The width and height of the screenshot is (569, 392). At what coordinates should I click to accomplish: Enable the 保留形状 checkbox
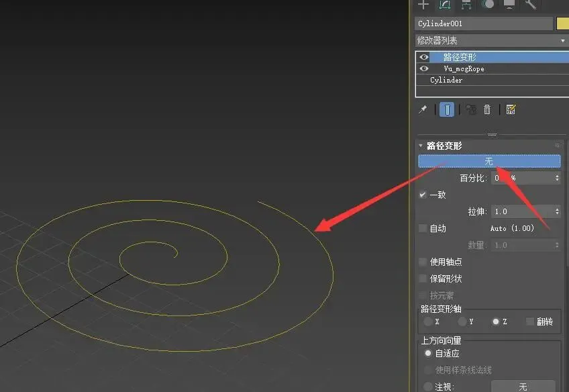[423, 279]
